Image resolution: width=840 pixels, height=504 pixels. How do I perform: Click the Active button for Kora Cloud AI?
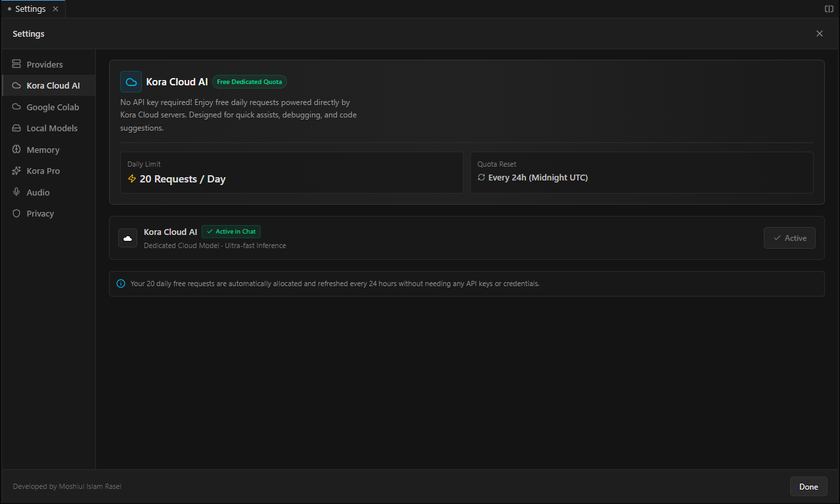(x=789, y=238)
